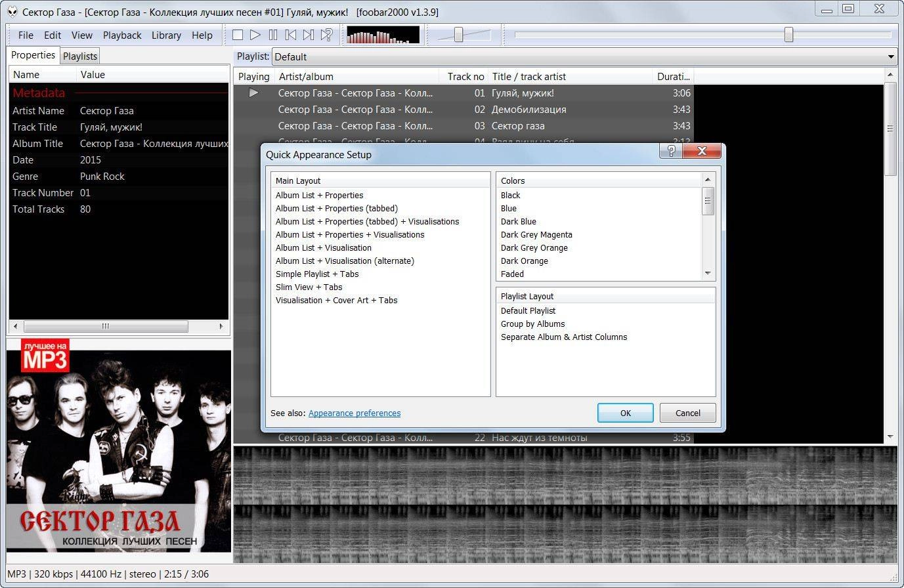The image size is (904, 588).
Task: Choose Slim View + Tabs layout
Action: (x=309, y=287)
